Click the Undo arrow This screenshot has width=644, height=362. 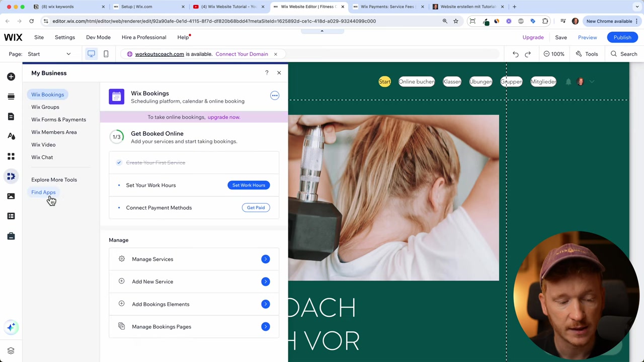point(515,54)
